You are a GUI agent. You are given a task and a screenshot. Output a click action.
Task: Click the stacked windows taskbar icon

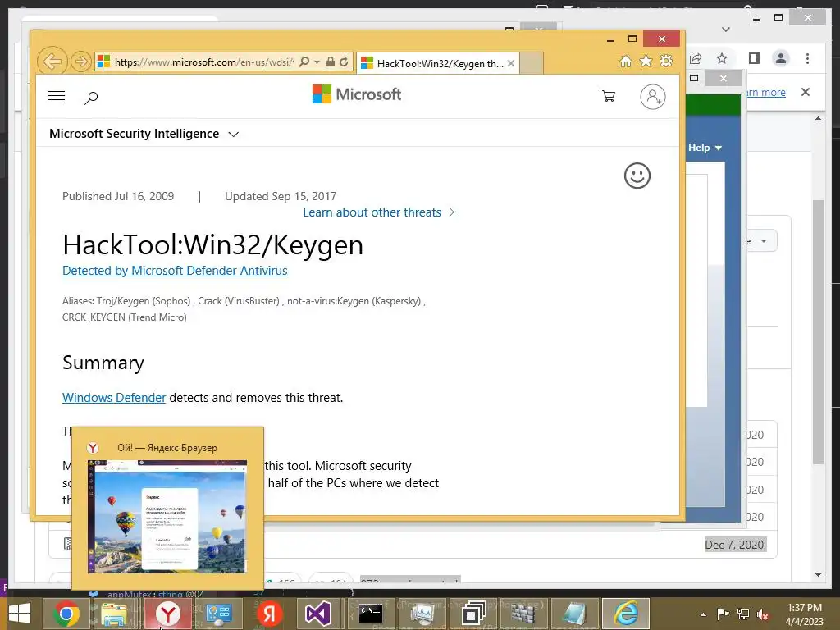473,614
